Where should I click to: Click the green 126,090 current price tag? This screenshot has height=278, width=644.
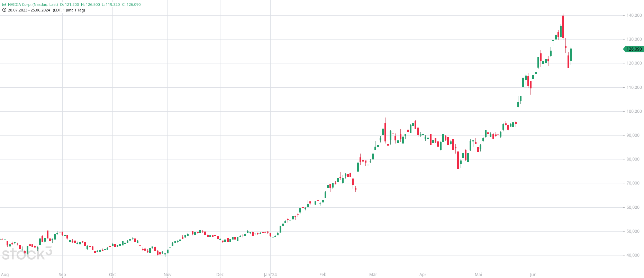coord(634,49)
